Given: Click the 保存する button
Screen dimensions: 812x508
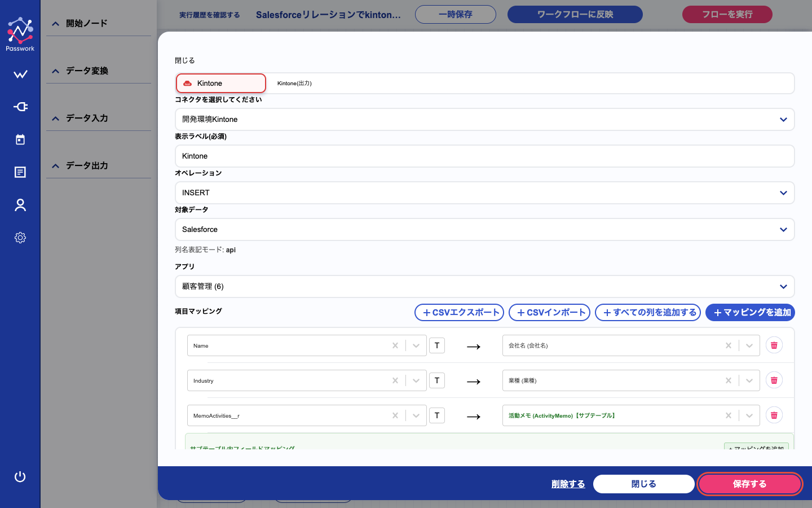Looking at the screenshot, I should 750,484.
